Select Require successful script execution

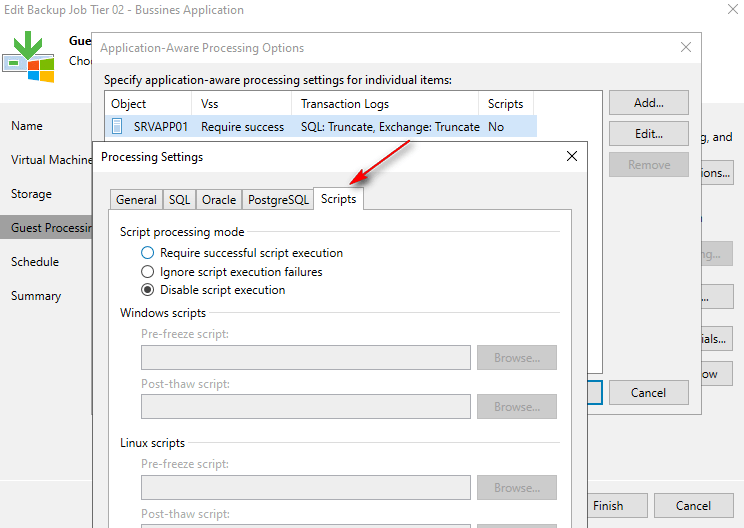(x=148, y=253)
